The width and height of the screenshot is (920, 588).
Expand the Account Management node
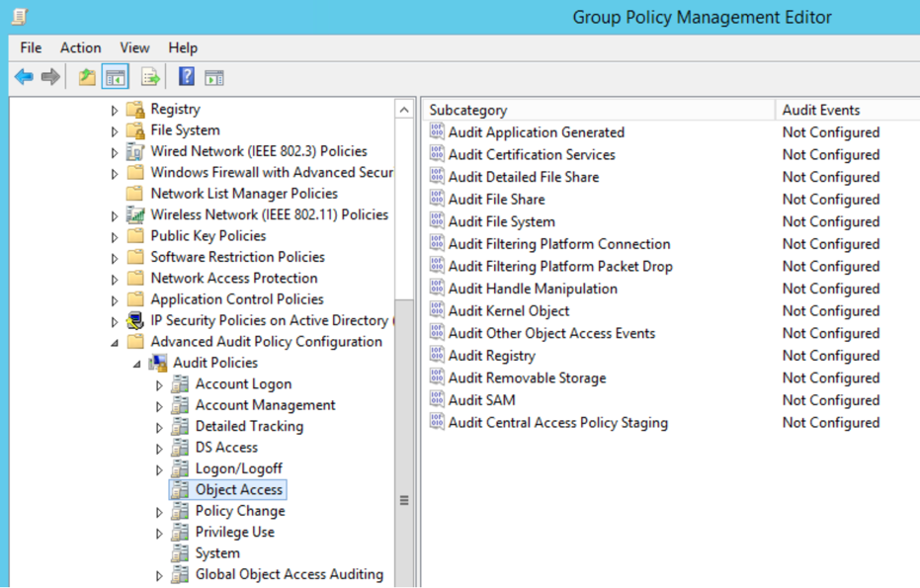coord(159,406)
